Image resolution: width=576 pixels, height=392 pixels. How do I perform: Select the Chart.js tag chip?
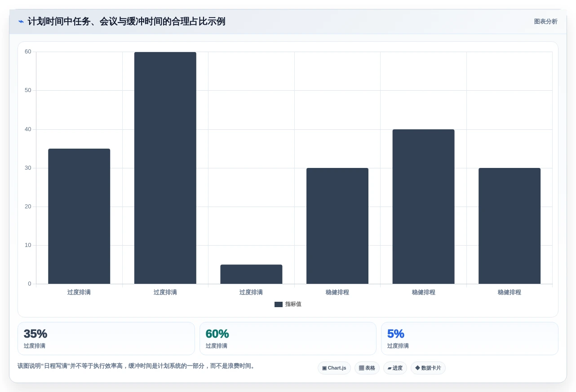click(334, 368)
